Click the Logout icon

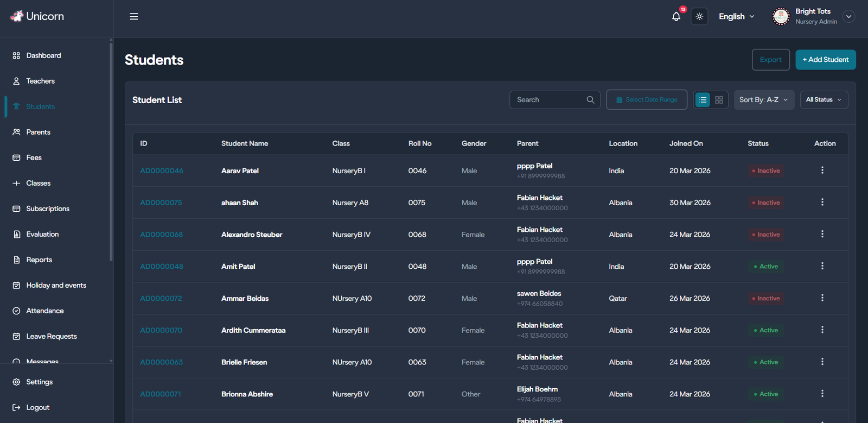tap(16, 407)
